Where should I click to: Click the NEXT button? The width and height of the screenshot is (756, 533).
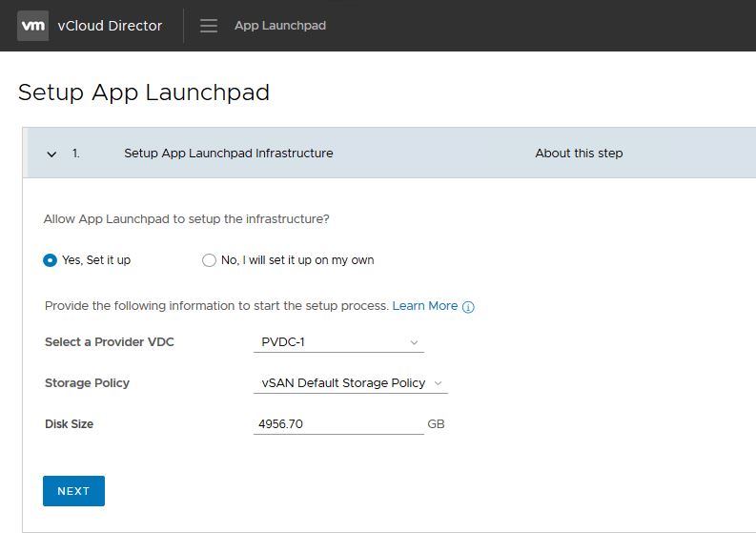73,491
